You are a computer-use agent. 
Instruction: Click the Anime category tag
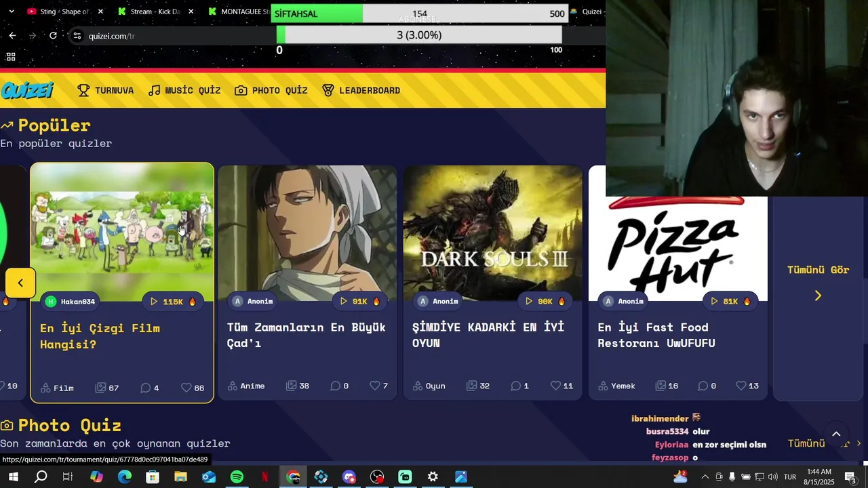(246, 386)
